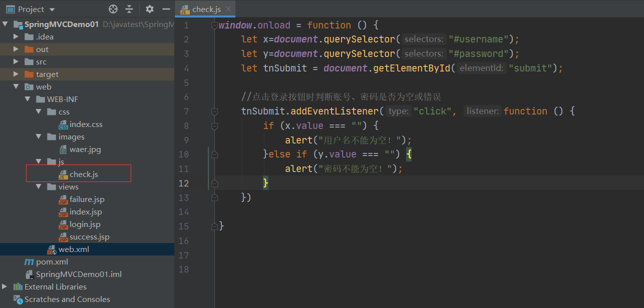Expand the target folder arrow

tap(16, 74)
